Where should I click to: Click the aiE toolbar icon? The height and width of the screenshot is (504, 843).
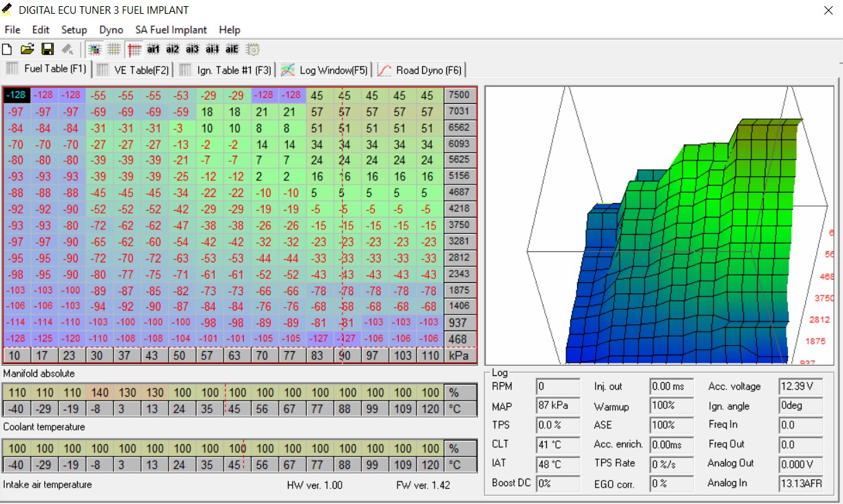(x=232, y=50)
